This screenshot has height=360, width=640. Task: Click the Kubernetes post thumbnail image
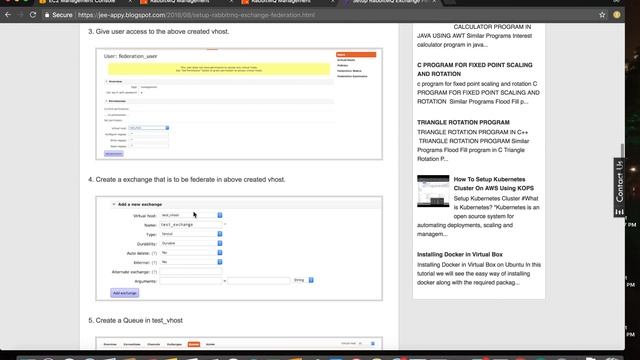(x=433, y=191)
